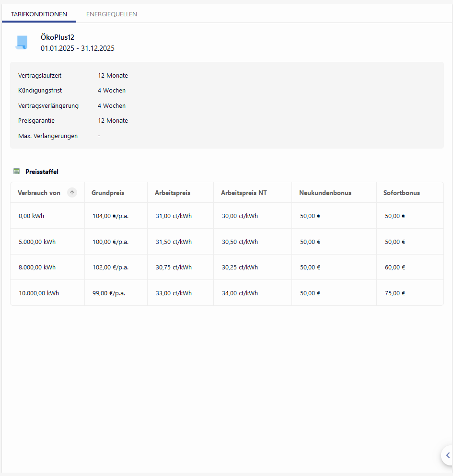The image size is (453, 476).
Task: Select the Tarifkonditionen tab
Action: click(39, 14)
